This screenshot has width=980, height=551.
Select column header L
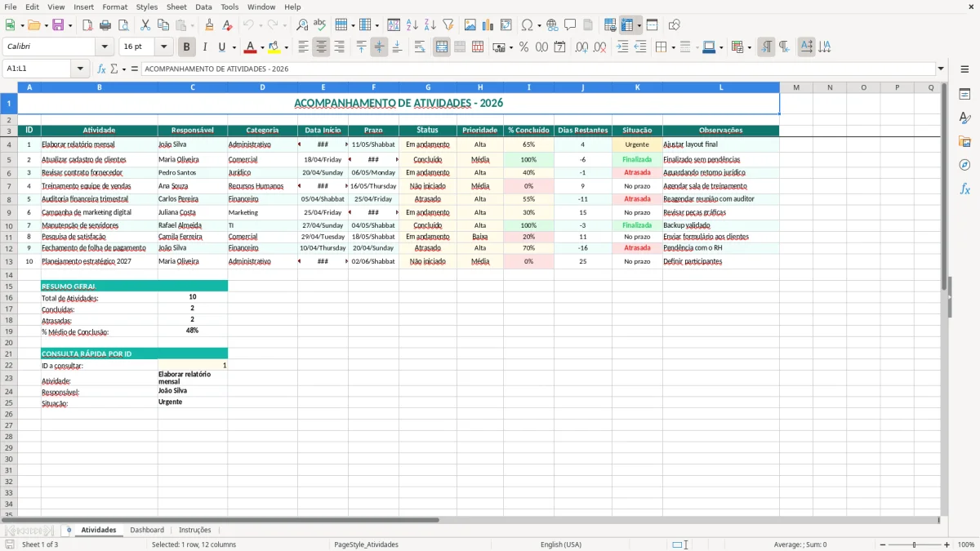[721, 87]
